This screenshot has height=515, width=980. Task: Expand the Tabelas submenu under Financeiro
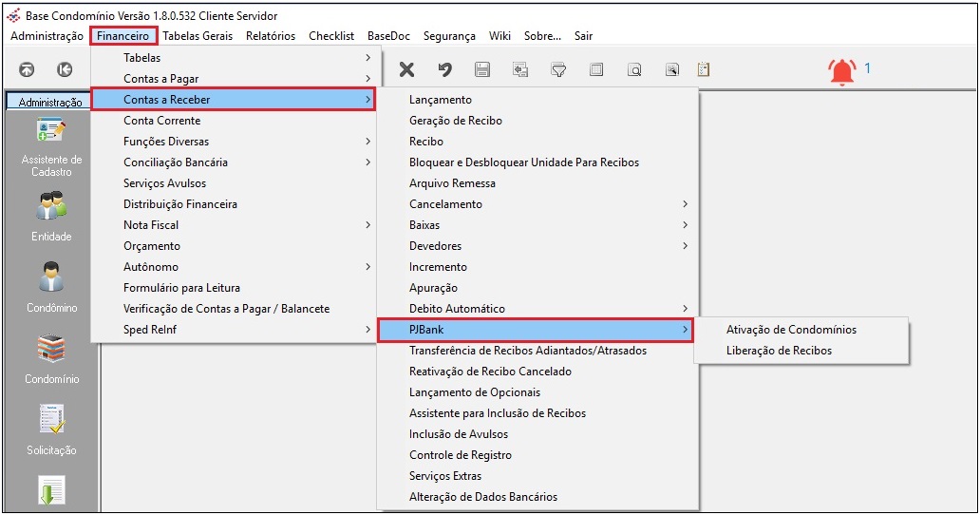[x=233, y=58]
